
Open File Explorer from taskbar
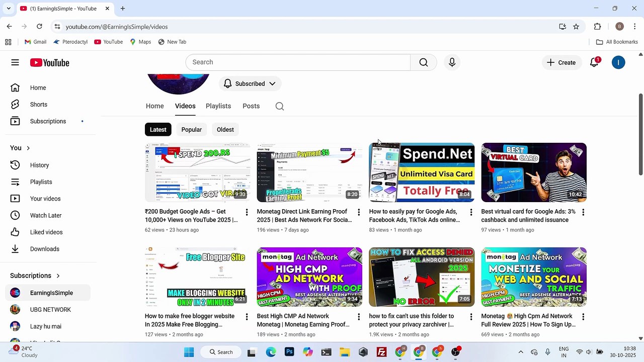345,352
